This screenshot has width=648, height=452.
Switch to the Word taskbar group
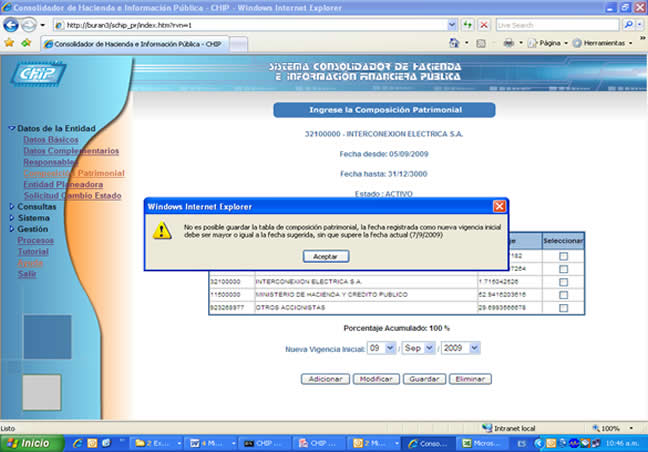[210, 443]
